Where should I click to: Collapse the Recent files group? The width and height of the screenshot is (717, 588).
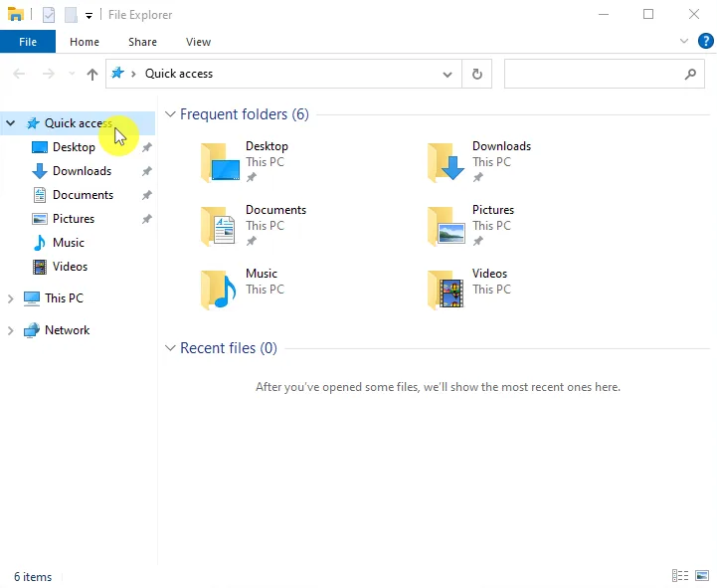[x=170, y=348]
